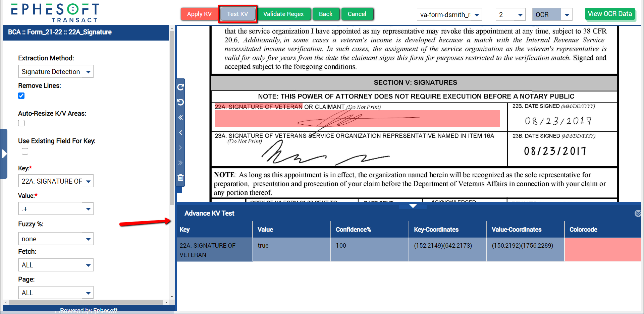Click the Validate Regex button

[x=283, y=14]
